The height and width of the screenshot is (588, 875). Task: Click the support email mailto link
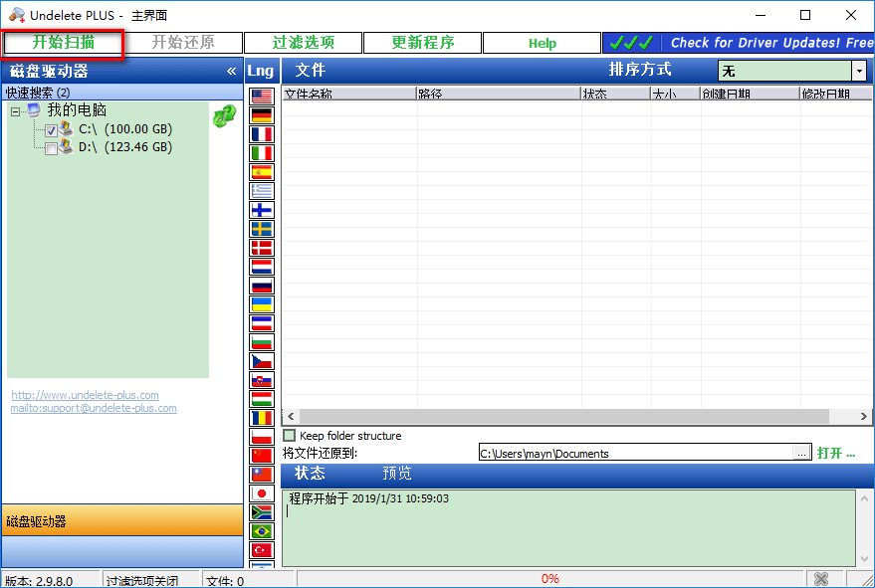(x=94, y=408)
